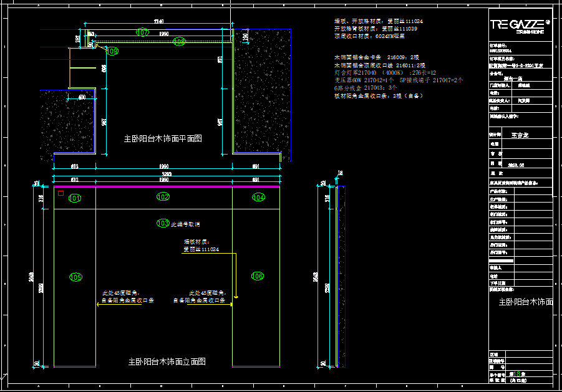Select the note "6路分线盒 217013：3个"
The image size is (562, 392).
pyautogui.click(x=366, y=88)
